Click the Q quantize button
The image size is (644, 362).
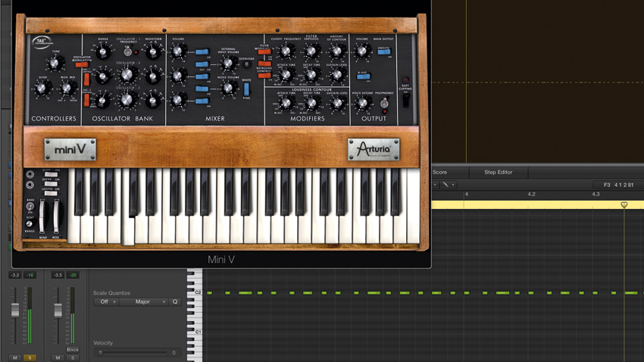175,302
